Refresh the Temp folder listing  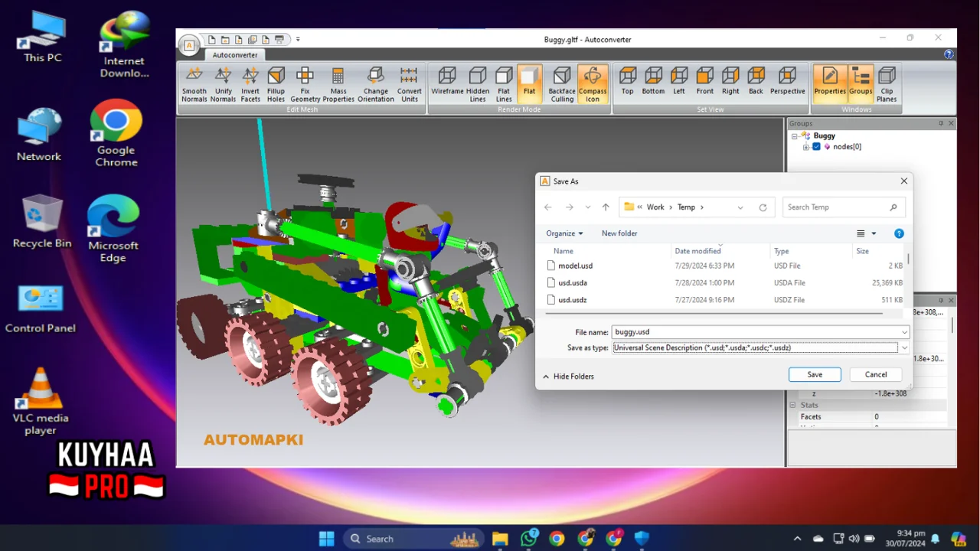tap(763, 207)
